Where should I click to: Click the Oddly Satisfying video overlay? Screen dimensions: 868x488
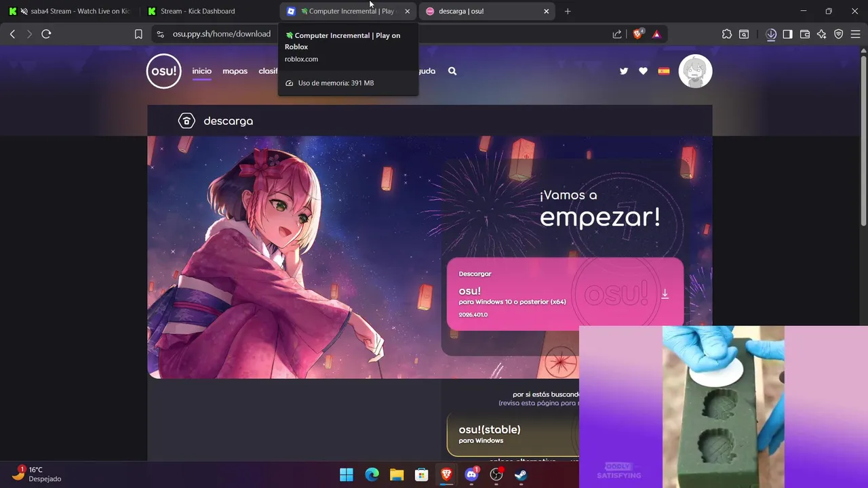point(723,407)
